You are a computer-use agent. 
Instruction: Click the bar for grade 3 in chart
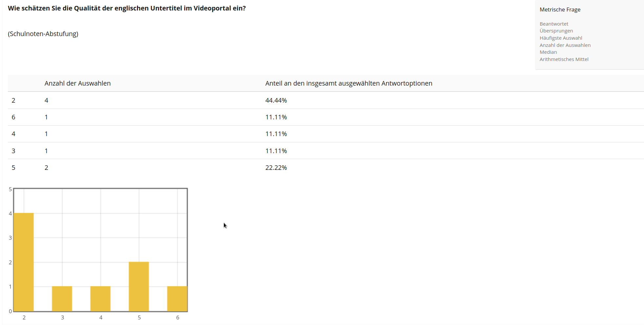(62, 298)
